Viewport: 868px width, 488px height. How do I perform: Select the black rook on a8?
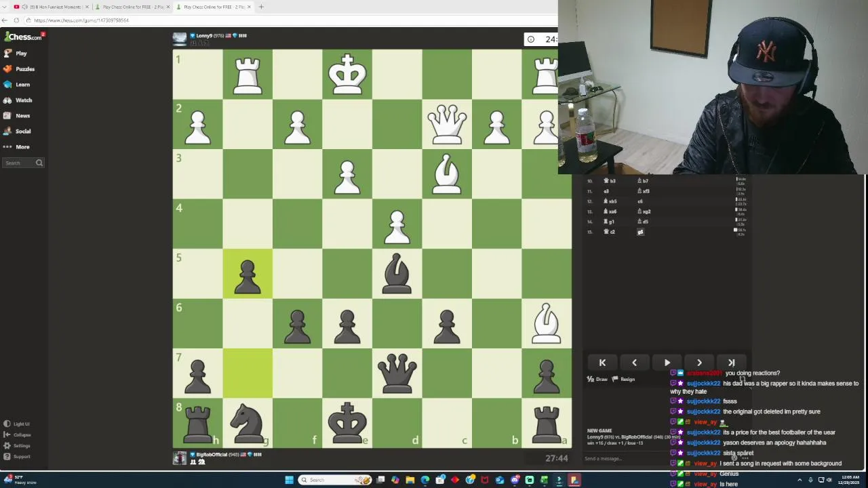coord(547,423)
